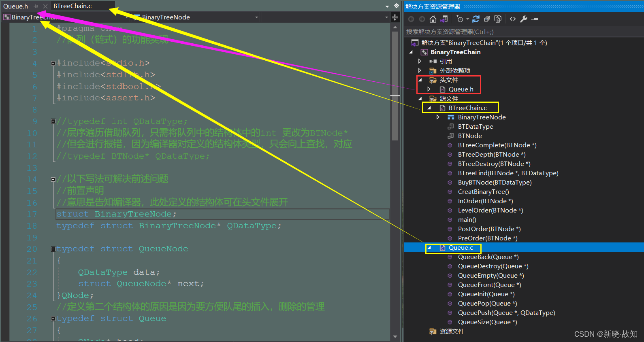Collapse the BinaryTreeChain project node arrow

point(411,52)
